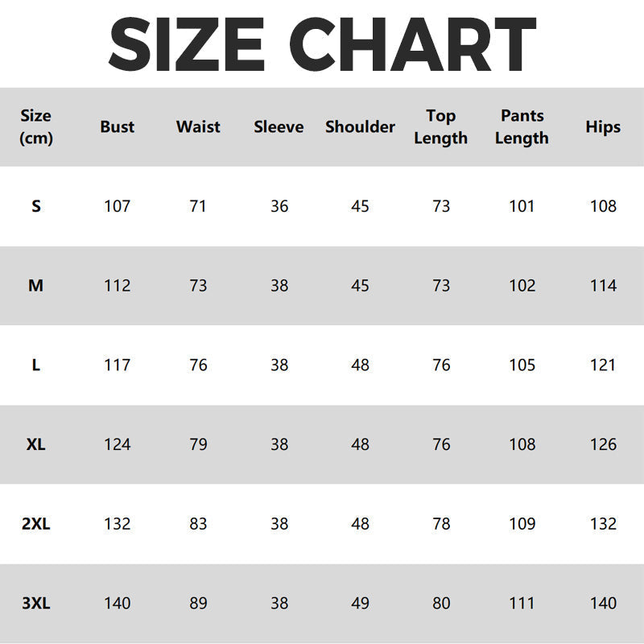Select the Sleeve column header
Viewport: 644px width, 644px height.
[x=279, y=127]
